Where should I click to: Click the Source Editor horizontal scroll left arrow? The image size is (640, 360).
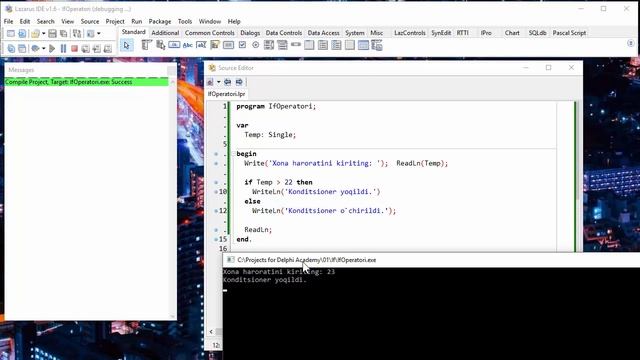pos(211,331)
